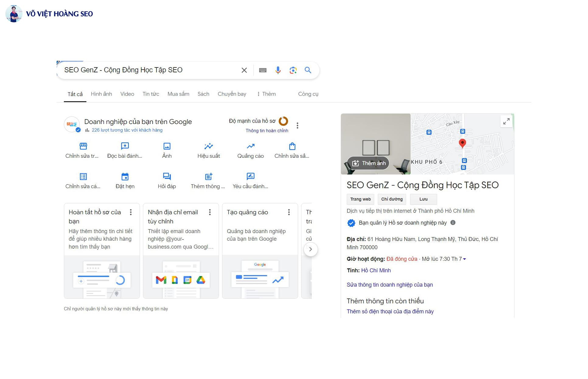Open the Đặt hẹn calendar icon

[125, 177]
